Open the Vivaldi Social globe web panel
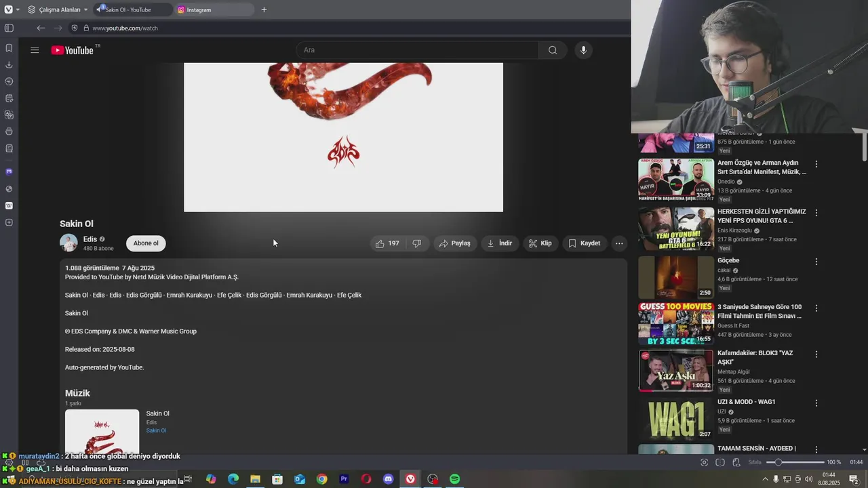The height and width of the screenshot is (488, 868). point(9,189)
